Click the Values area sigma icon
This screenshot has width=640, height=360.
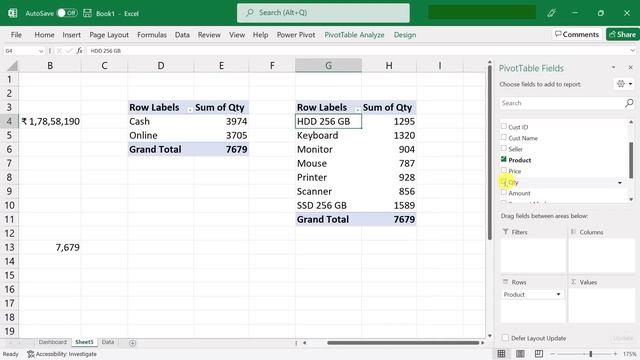(573, 282)
